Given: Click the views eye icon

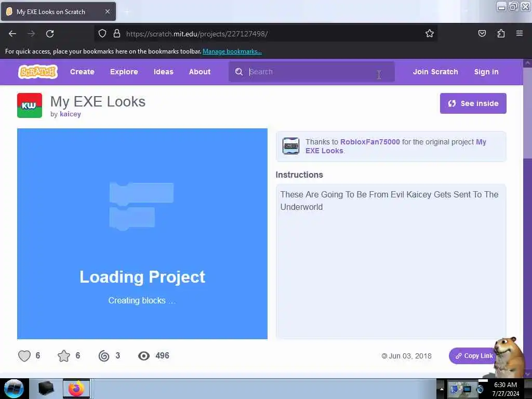Looking at the screenshot, I should (144, 355).
